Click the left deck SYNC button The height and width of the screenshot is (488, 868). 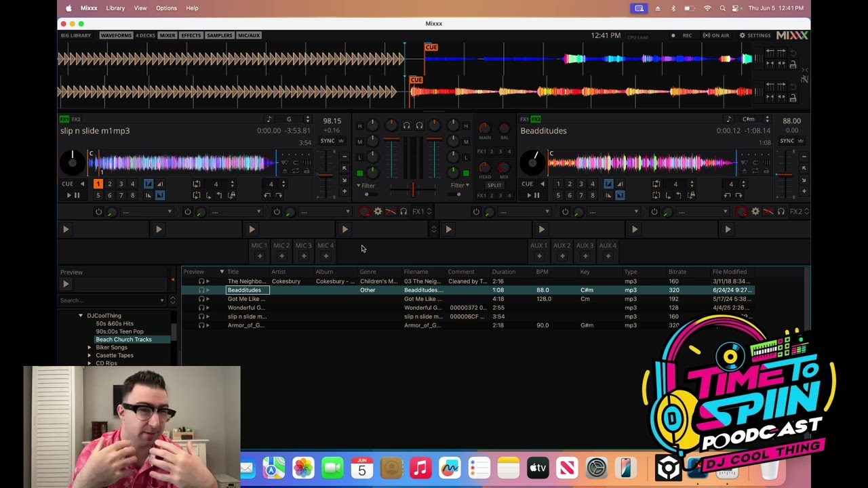coord(328,141)
